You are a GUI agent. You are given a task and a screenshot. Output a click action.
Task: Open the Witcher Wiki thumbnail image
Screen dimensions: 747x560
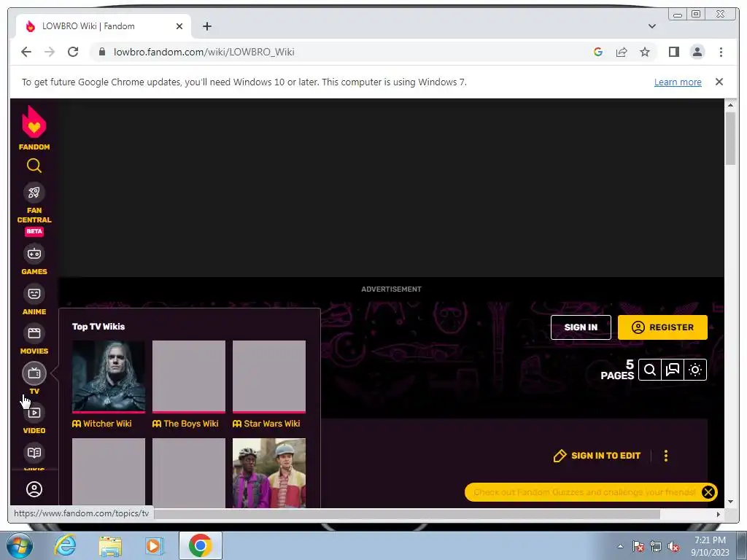click(x=108, y=376)
